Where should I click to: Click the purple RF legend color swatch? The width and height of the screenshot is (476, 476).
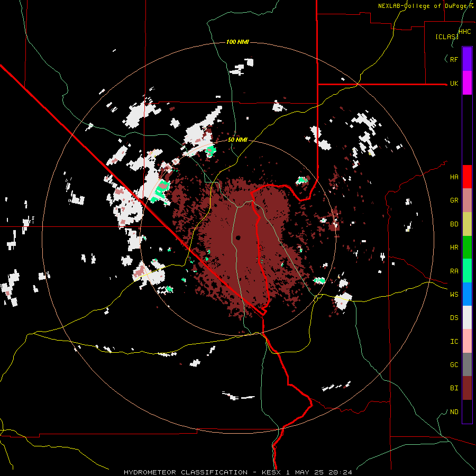[x=467, y=59]
